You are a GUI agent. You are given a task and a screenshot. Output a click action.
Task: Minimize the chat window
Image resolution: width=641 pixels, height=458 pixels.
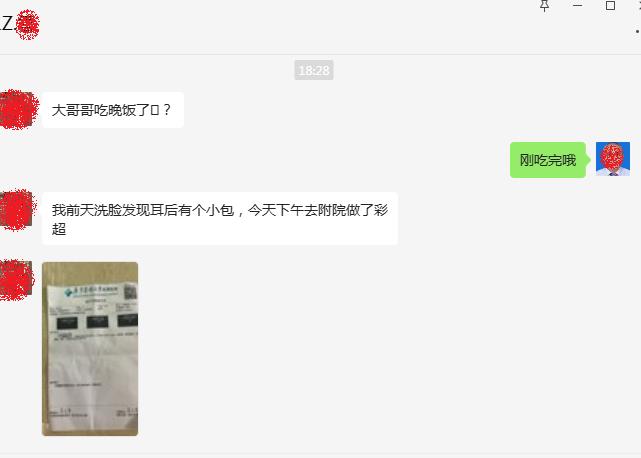577,6
